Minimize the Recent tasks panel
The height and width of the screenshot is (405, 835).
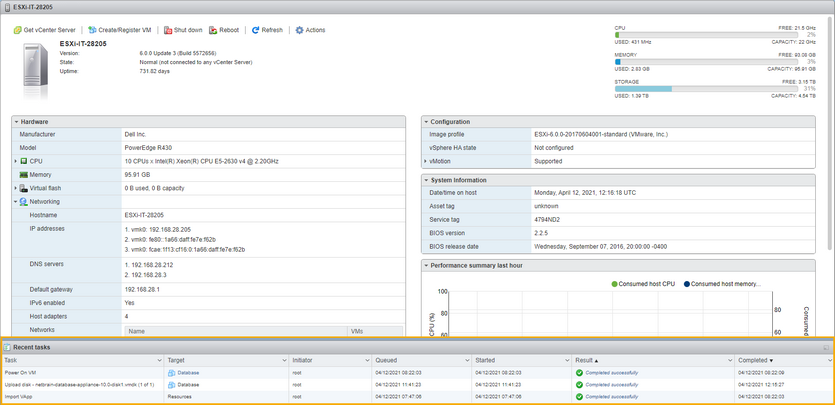point(826,348)
